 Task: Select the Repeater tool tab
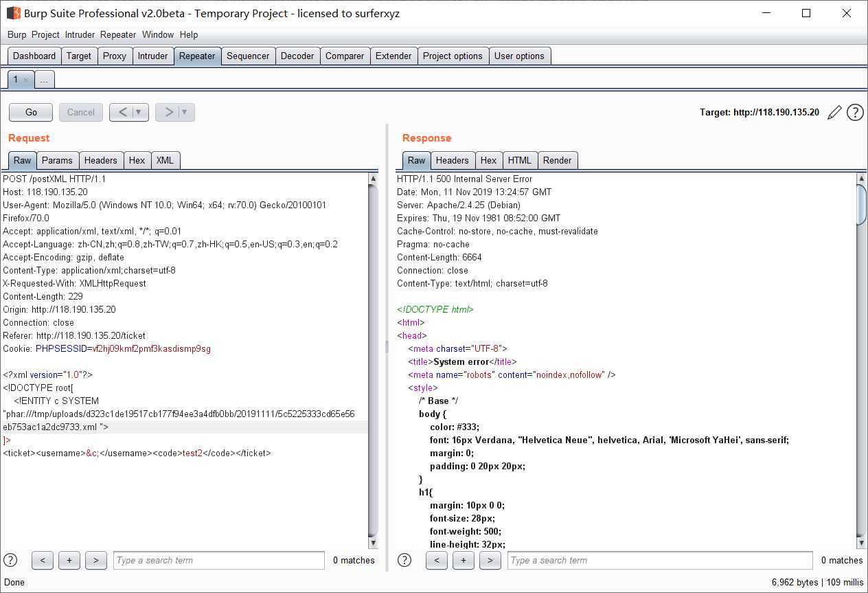click(197, 56)
